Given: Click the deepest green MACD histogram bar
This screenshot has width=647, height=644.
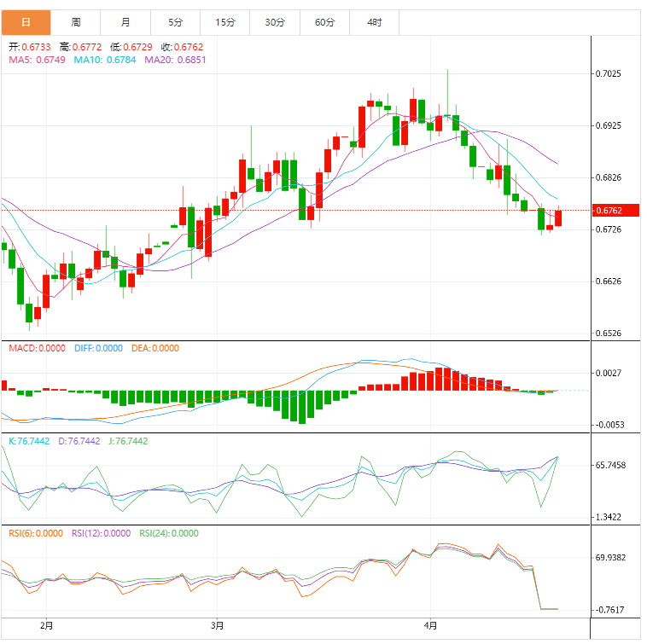Looking at the screenshot, I should pyautogui.click(x=302, y=407).
